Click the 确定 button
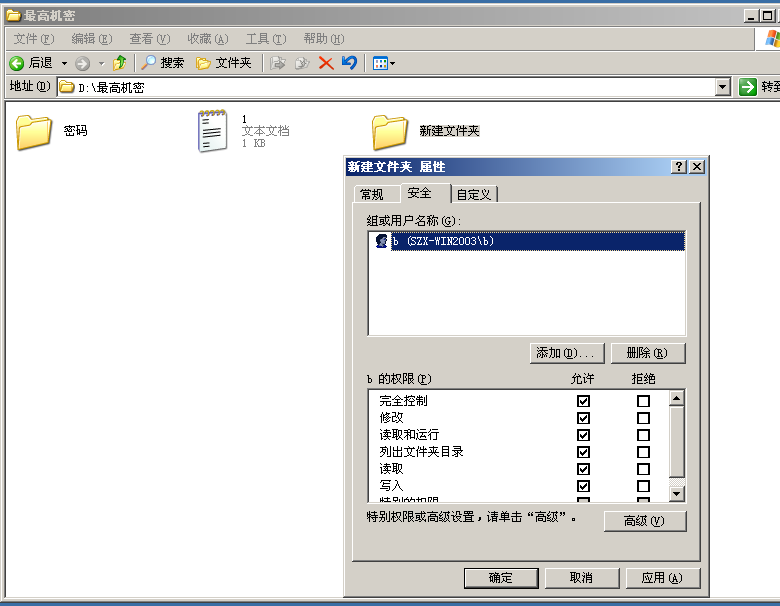 click(x=501, y=578)
